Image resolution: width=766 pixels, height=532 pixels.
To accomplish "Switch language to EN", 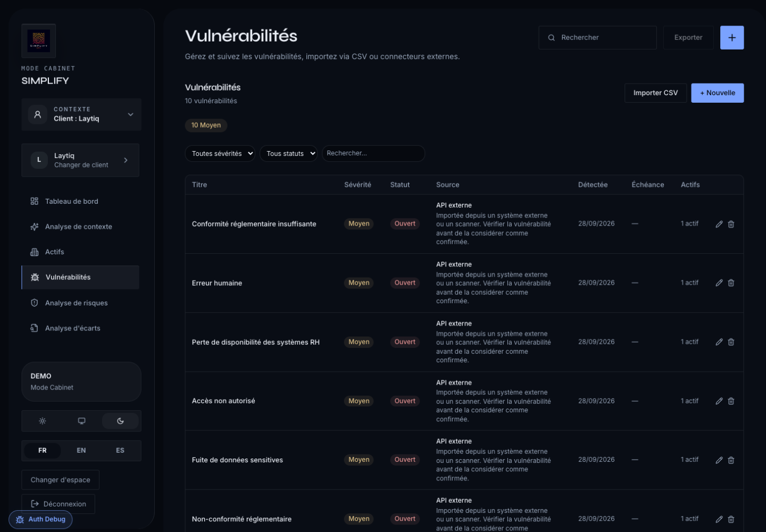I will (81, 451).
